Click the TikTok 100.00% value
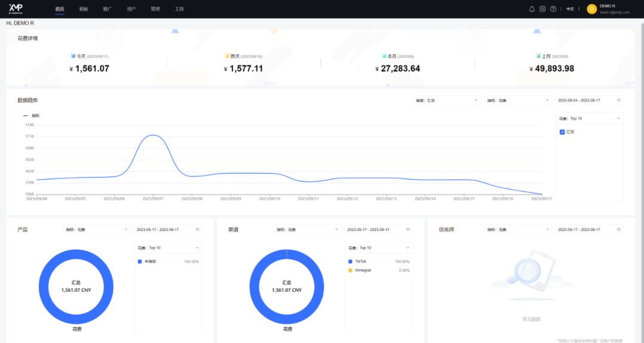The image size is (644, 343). (x=402, y=261)
